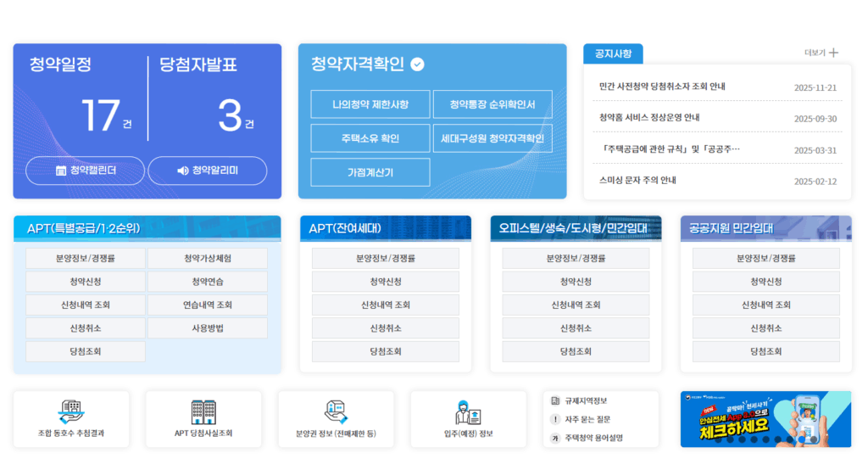Click the notice date 2025-03-31

(x=815, y=150)
